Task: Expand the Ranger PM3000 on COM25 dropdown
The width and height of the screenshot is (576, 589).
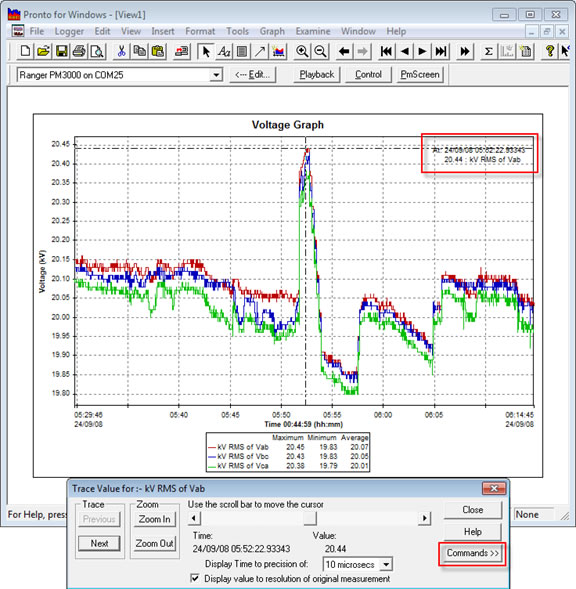Action: (x=216, y=75)
